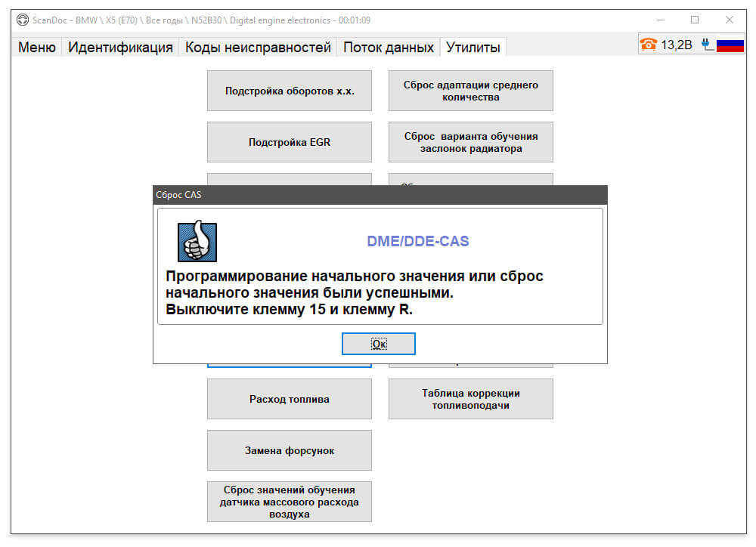Click the 13,2В battery voltage reading
Screen dimensions: 756x547
(676, 45)
